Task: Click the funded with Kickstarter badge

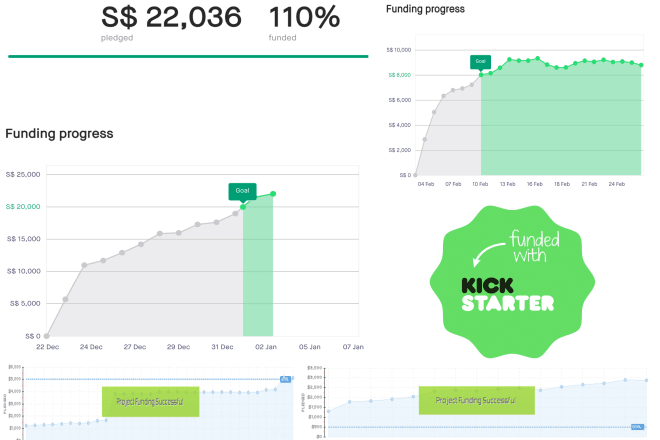Action: (512, 281)
